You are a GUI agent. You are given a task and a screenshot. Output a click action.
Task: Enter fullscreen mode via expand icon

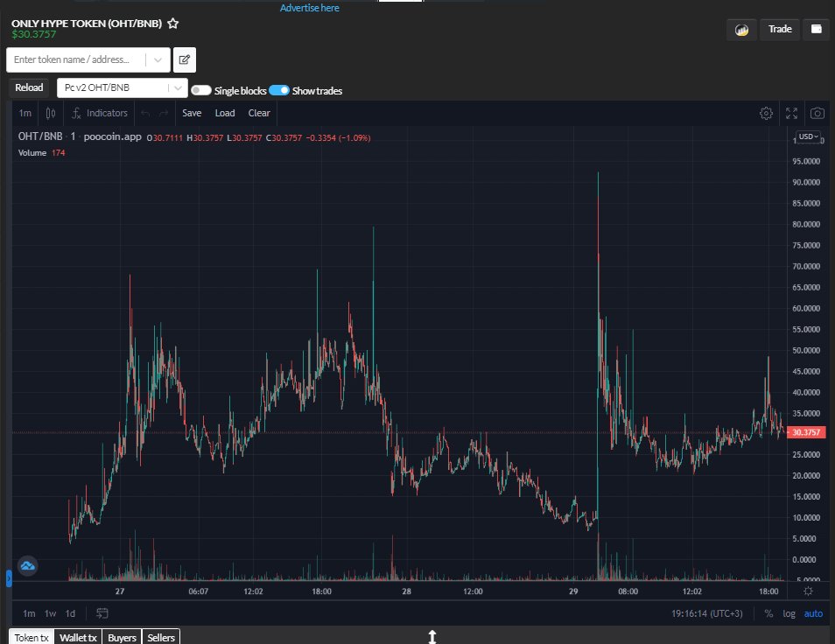[791, 113]
